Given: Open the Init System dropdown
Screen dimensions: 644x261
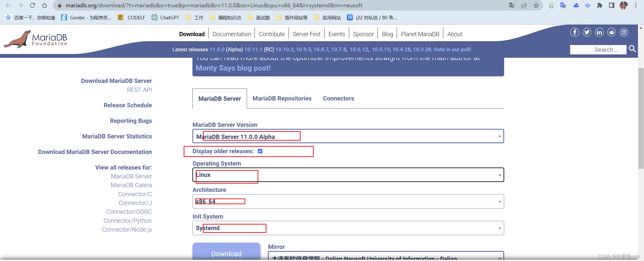Looking at the screenshot, I should [348, 228].
